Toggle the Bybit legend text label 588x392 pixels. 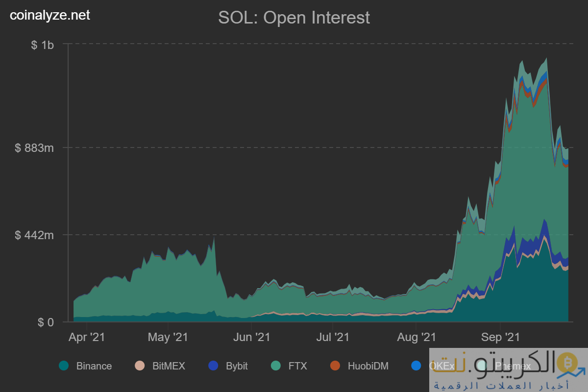[237, 366]
